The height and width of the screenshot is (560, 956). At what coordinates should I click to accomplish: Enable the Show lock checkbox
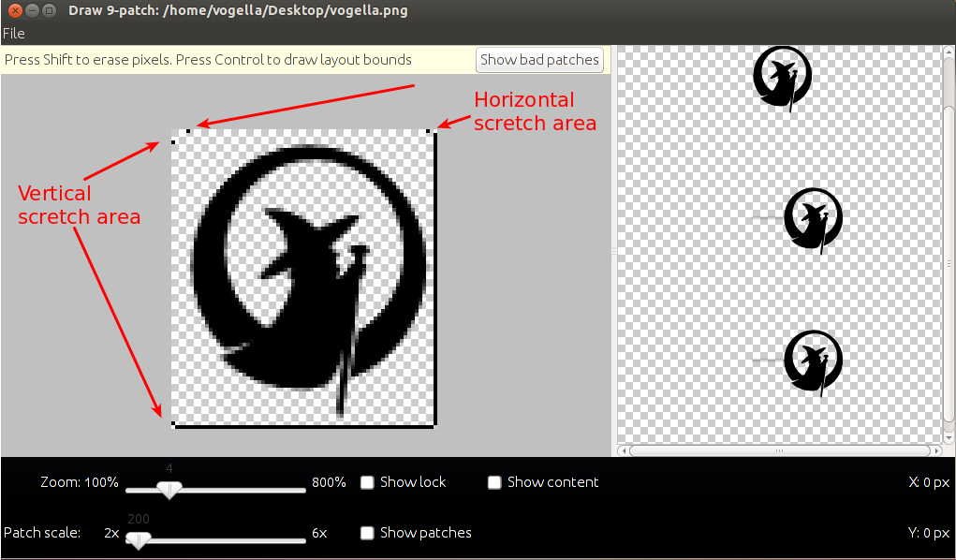[x=368, y=482]
